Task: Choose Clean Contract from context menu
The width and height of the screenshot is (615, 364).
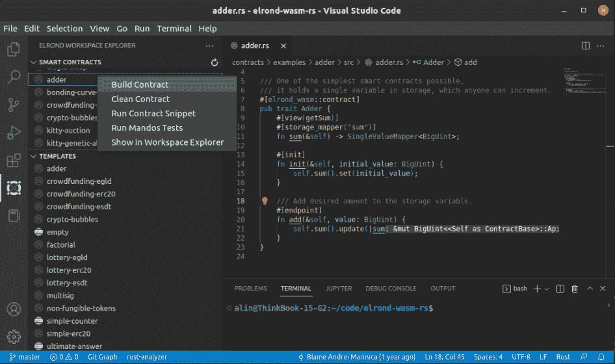Action: (x=167, y=99)
